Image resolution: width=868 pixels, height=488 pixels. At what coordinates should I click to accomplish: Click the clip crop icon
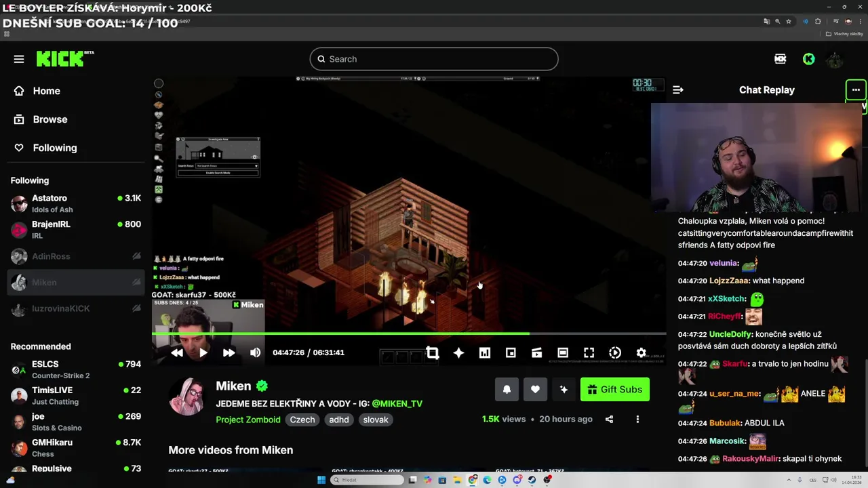(433, 352)
